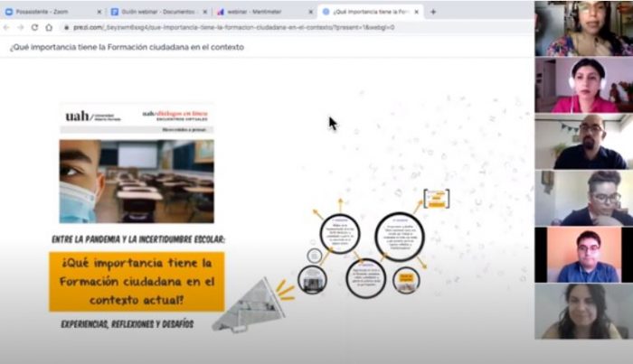This screenshot has width=633, height=364.
Task: Select video of woman wearing white headphones
Action: (584, 85)
